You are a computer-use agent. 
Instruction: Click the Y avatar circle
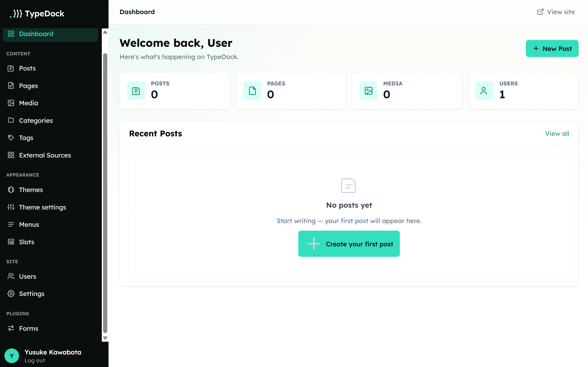12,356
